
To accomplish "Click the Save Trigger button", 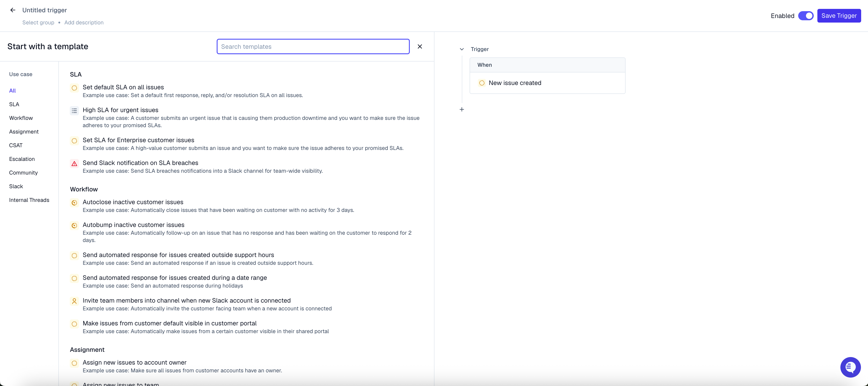I will (x=839, y=16).
